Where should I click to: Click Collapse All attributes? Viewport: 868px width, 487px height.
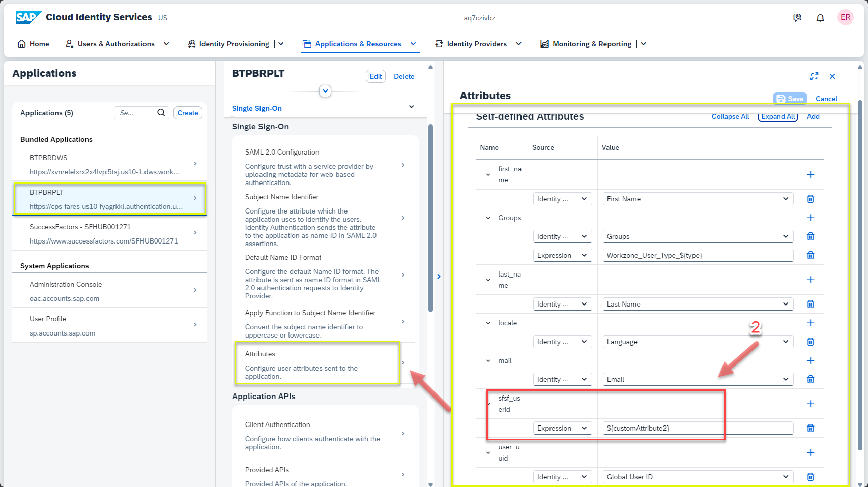(730, 116)
